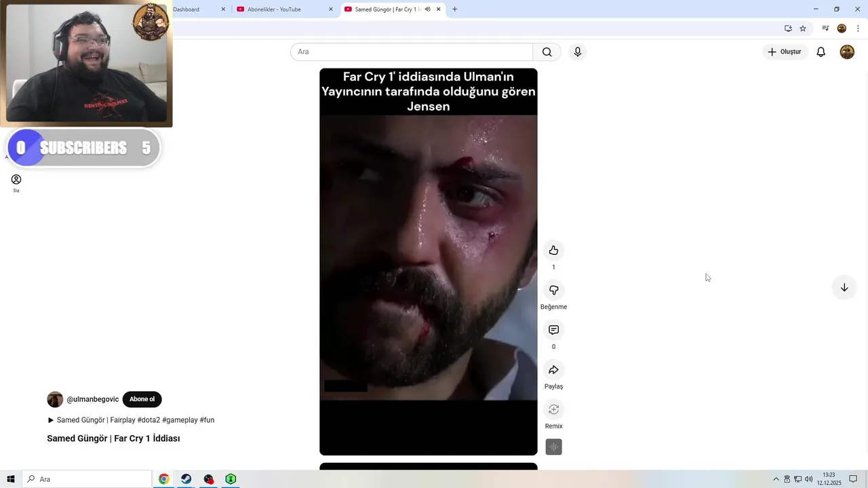Click the Windows taskbar Ara search box
This screenshot has width=868, height=488.
click(87, 479)
